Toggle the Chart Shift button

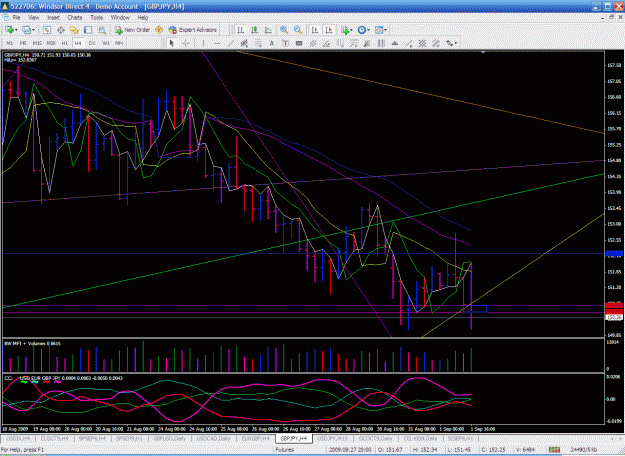click(328, 30)
